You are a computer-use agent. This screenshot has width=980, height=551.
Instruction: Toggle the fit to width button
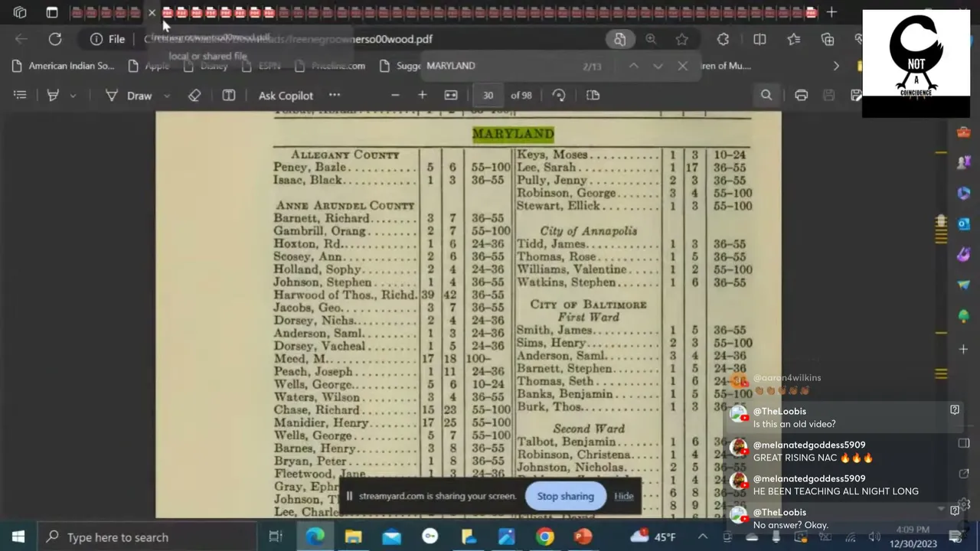pos(451,95)
